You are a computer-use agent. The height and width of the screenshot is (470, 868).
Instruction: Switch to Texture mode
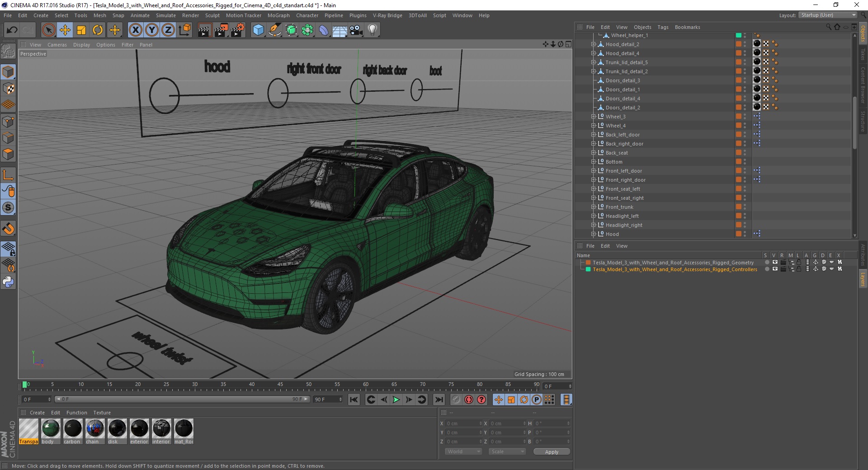[8, 89]
